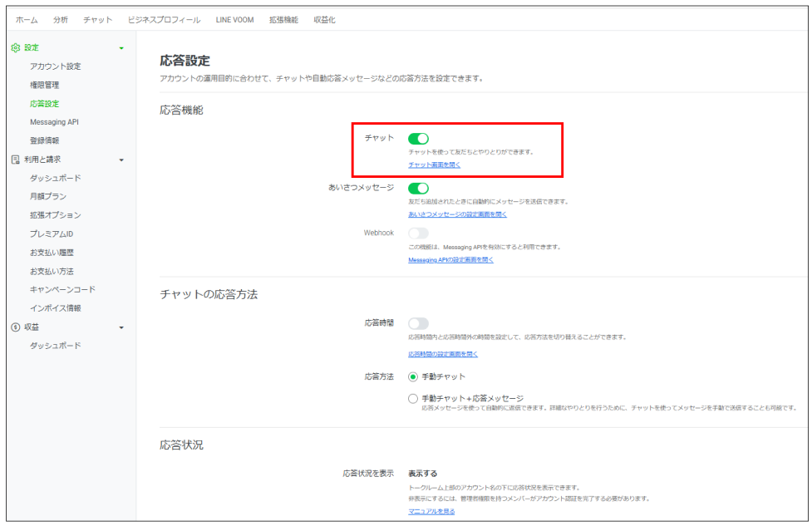Switch to the LINE VOOM tab
This screenshot has width=812, height=526.
tap(234, 20)
